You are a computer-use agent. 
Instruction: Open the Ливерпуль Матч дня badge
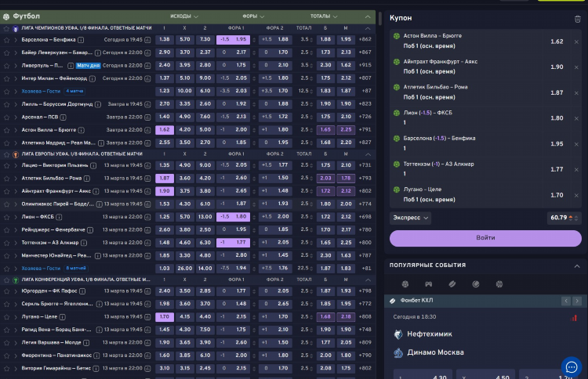[88, 66]
